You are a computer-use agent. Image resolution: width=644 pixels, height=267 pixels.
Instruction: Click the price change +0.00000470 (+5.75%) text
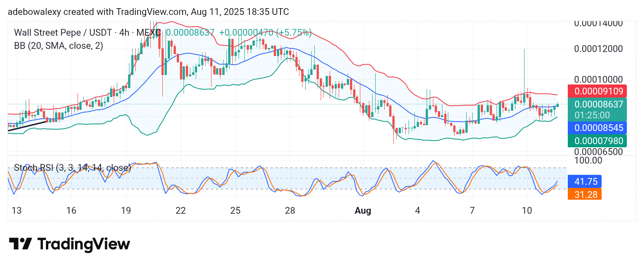click(265, 33)
